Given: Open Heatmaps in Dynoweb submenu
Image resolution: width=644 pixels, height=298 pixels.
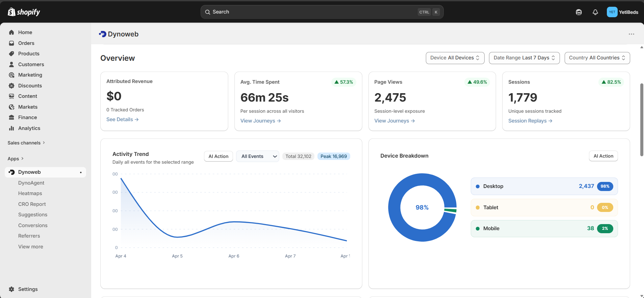Looking at the screenshot, I should tap(30, 193).
